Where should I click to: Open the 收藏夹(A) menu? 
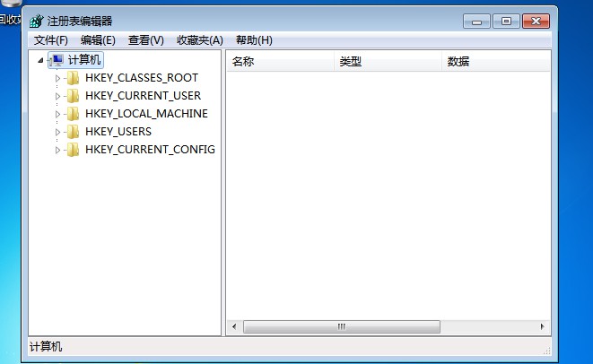point(200,40)
